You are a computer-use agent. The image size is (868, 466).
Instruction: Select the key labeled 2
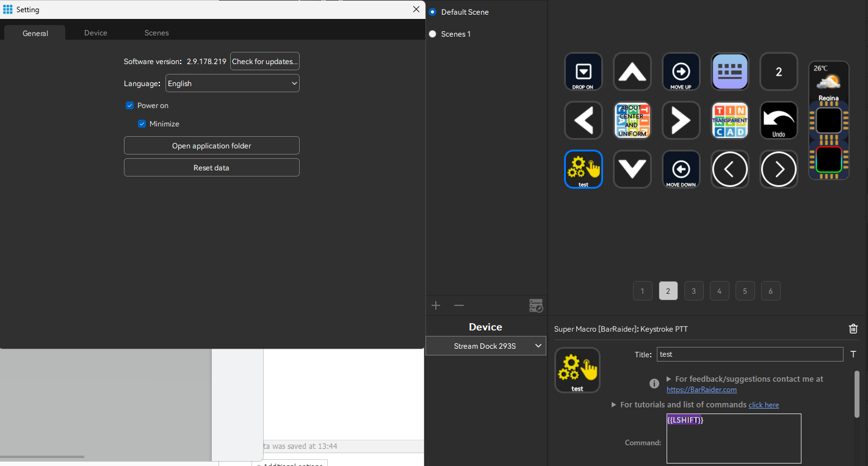(x=779, y=71)
